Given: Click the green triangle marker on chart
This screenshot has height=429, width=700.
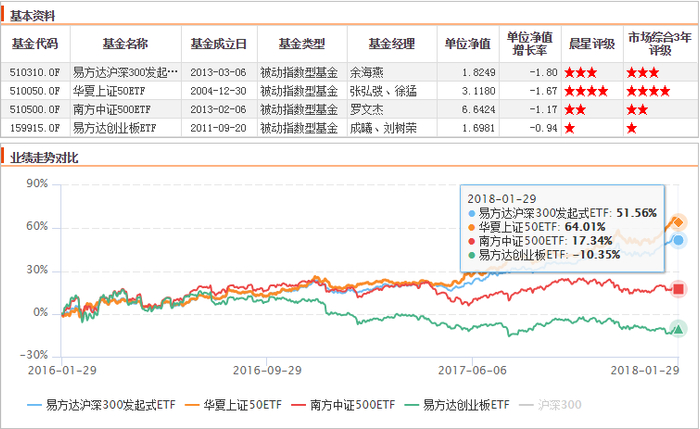Looking at the screenshot, I should 678,329.
